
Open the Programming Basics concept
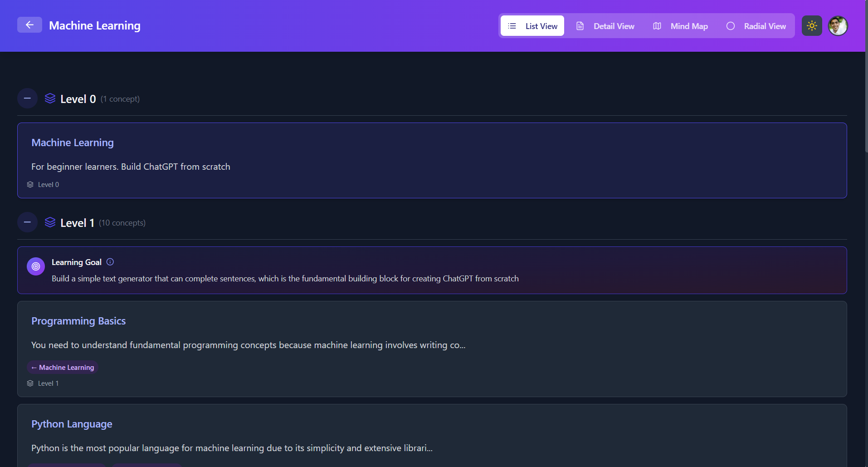(78, 321)
